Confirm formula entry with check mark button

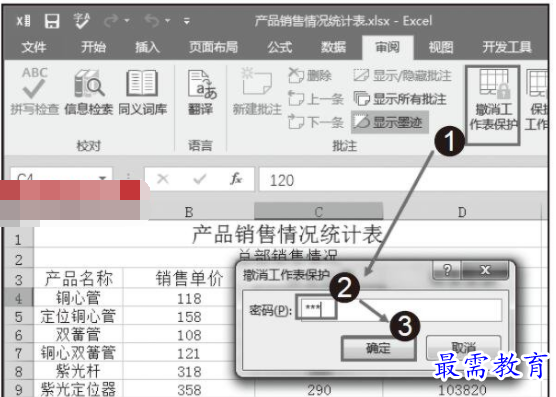click(200, 179)
